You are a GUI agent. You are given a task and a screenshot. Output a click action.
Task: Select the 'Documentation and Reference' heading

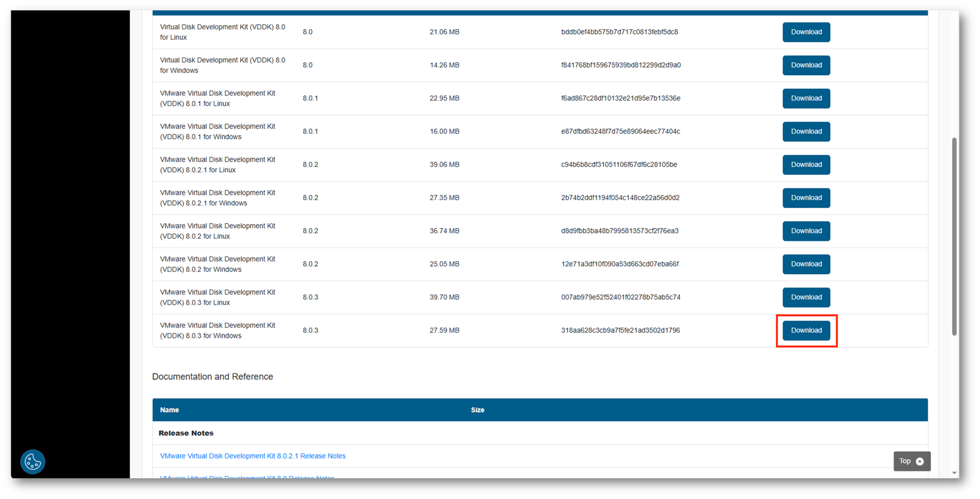pos(213,376)
